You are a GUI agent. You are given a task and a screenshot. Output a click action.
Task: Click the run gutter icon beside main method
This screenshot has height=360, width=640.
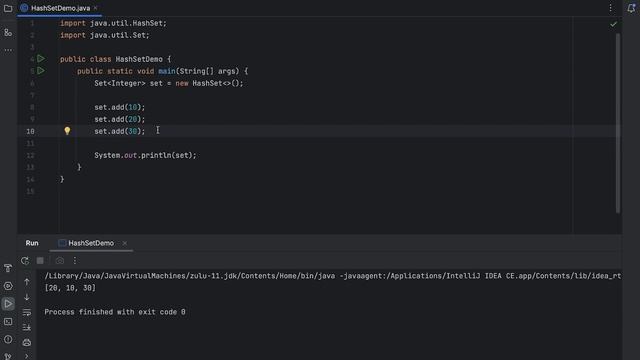[x=41, y=71]
